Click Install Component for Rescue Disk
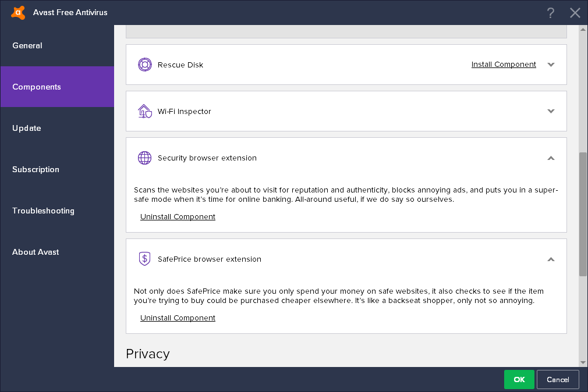The width and height of the screenshot is (588, 392). pos(504,65)
